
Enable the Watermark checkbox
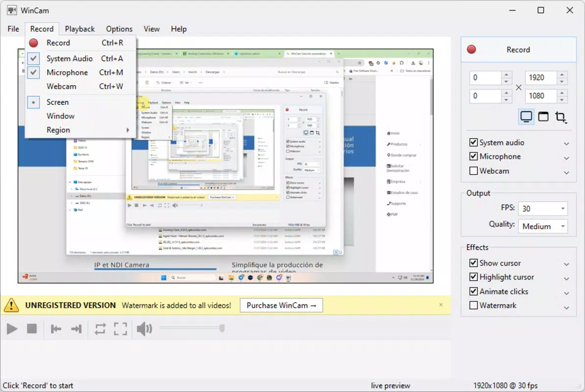(x=473, y=305)
